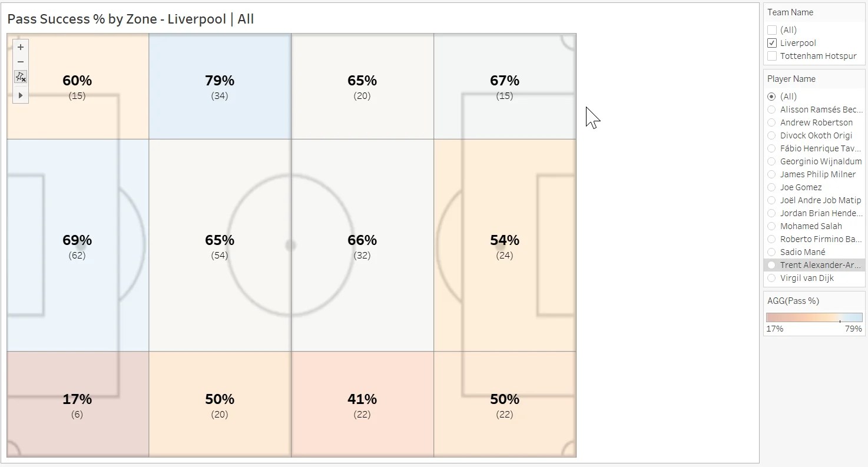
Task: Click the Pass Success % by Zone title
Action: tap(130, 19)
